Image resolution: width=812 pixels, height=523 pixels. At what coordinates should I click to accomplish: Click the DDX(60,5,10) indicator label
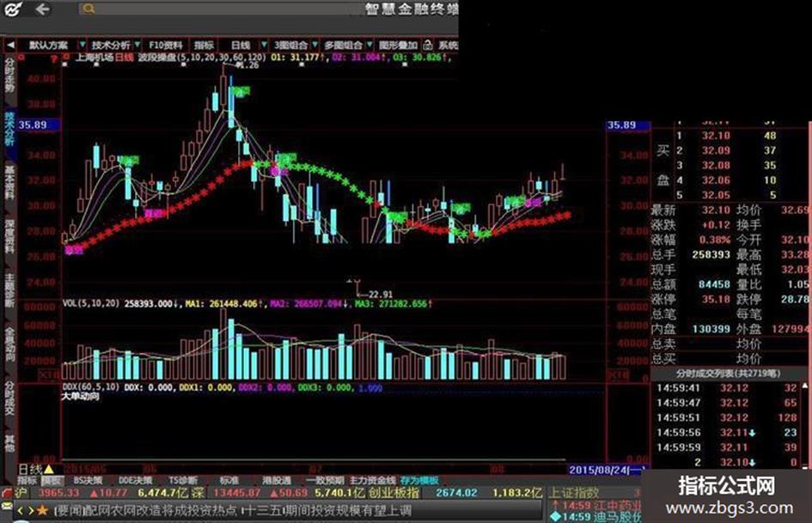[x=91, y=387]
